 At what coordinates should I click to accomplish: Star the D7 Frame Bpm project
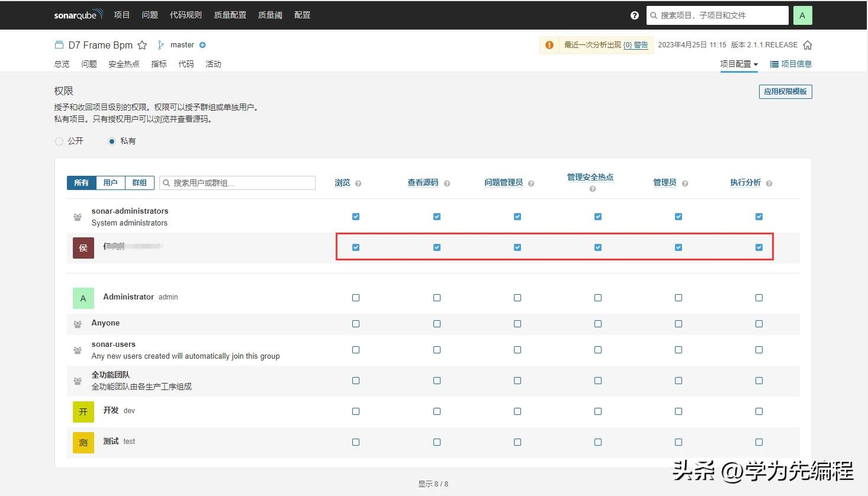(142, 44)
